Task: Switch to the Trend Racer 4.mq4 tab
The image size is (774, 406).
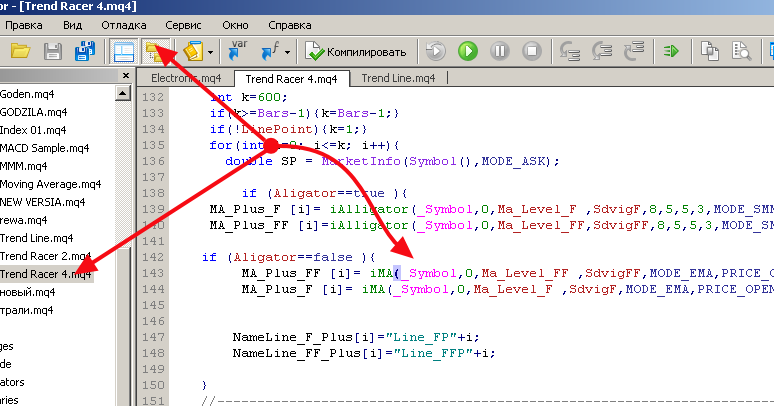Action: pyautogui.click(x=291, y=79)
